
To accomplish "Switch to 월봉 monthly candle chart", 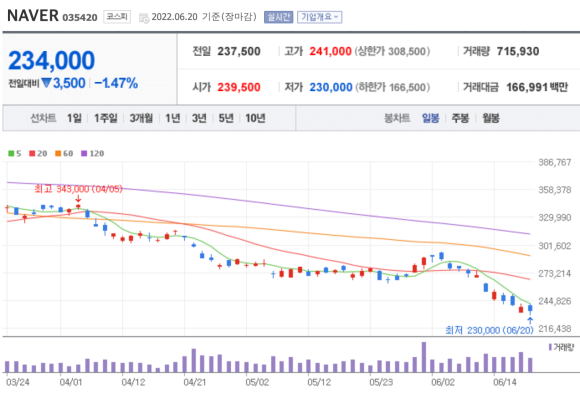I will point(491,118).
